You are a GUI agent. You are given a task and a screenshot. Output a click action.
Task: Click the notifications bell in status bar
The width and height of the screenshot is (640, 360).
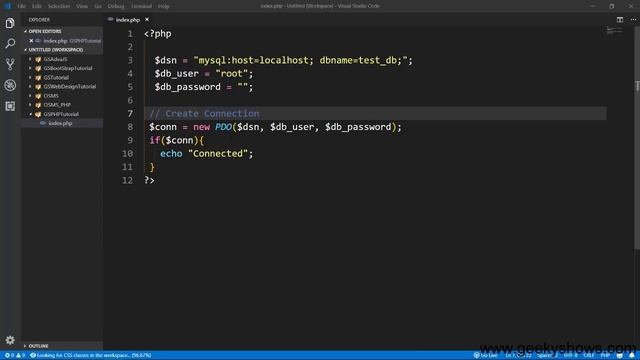tap(631, 356)
